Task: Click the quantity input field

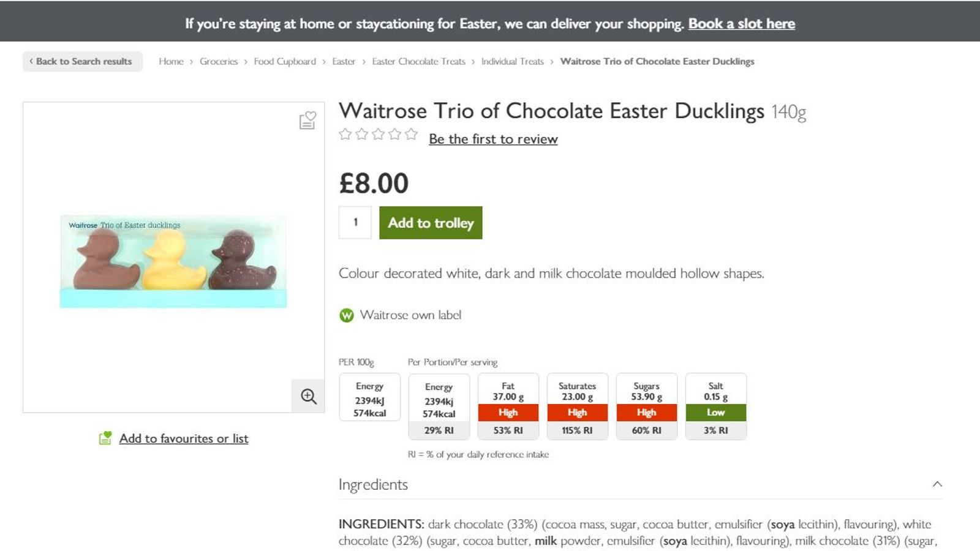Action: point(355,223)
